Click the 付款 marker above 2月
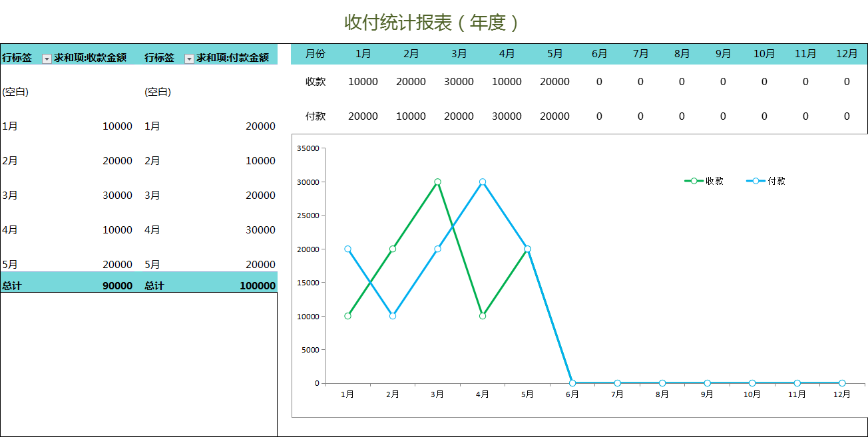 tap(392, 316)
